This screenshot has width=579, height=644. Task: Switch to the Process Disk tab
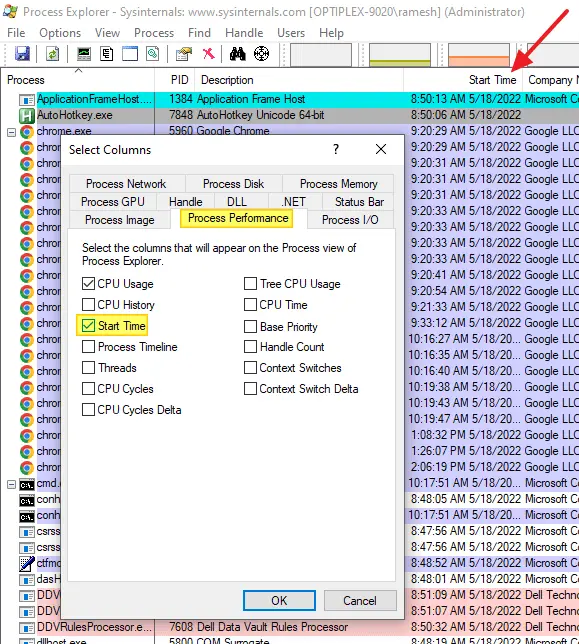233,184
